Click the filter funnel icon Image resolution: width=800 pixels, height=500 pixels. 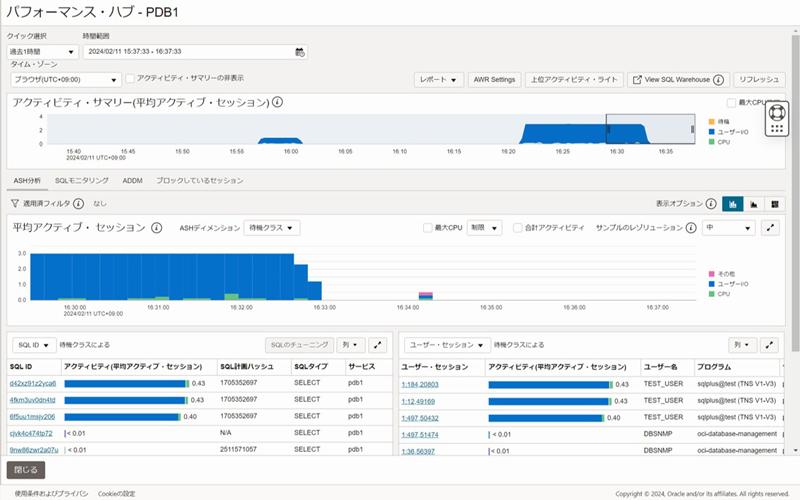(15, 203)
